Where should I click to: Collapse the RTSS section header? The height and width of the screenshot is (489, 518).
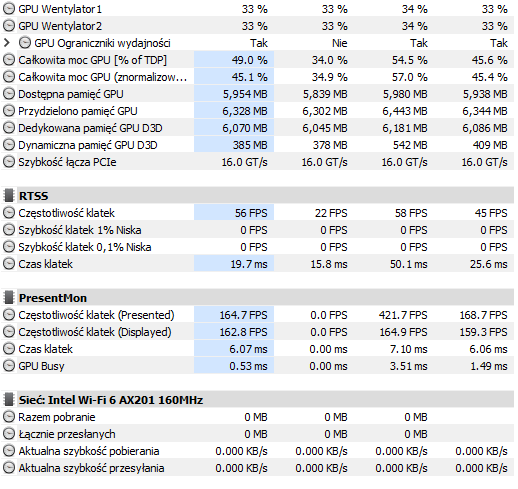(x=257, y=196)
